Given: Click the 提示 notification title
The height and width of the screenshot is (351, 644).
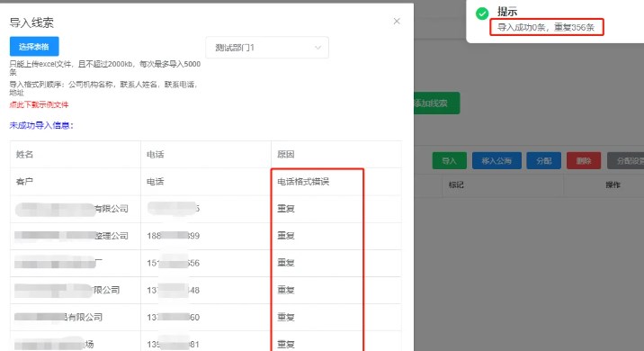Looking at the screenshot, I should 507,12.
